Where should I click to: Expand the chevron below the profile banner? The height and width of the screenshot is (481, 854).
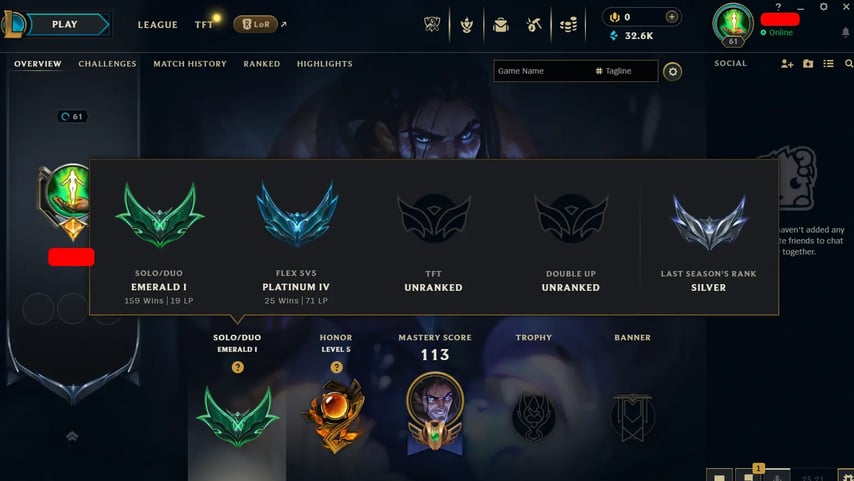point(72,436)
